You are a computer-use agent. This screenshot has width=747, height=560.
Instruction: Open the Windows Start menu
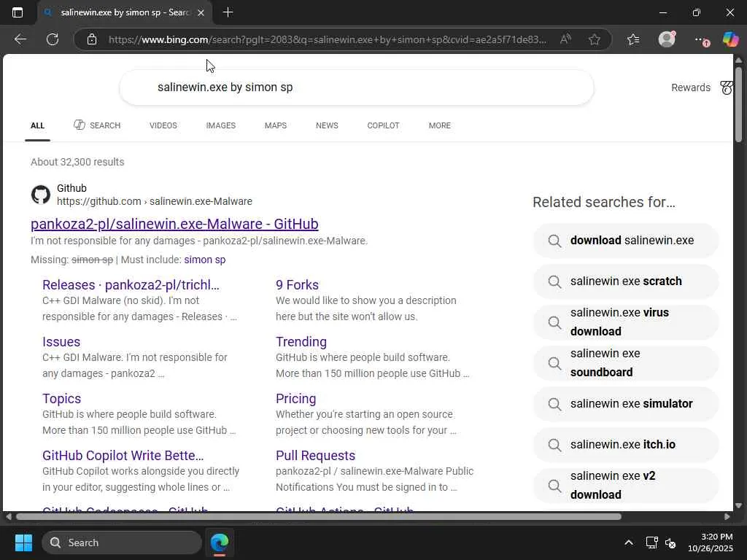(23, 542)
